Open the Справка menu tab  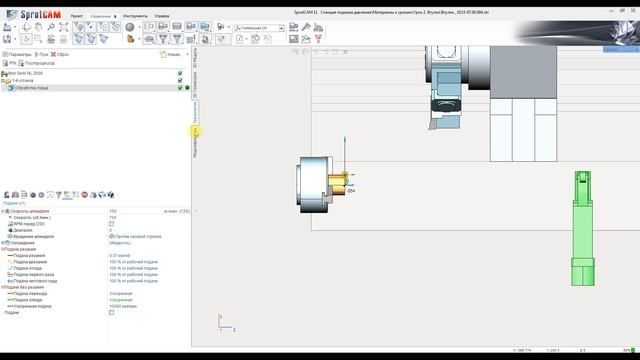162,16
